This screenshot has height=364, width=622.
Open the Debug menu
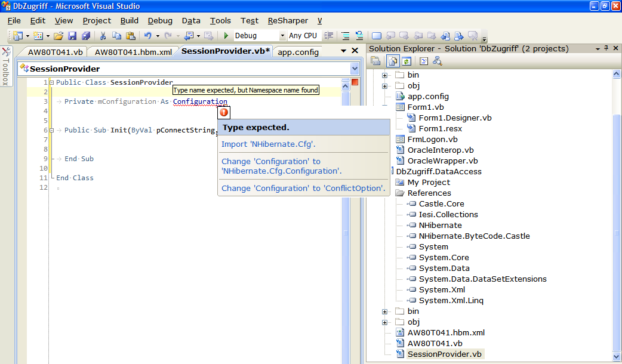coord(160,21)
